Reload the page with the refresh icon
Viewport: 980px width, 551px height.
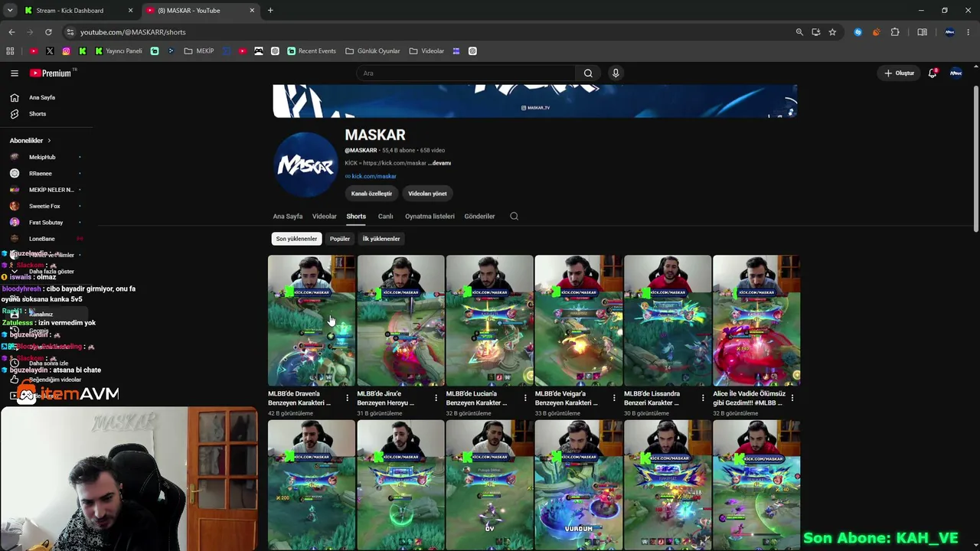click(x=48, y=32)
